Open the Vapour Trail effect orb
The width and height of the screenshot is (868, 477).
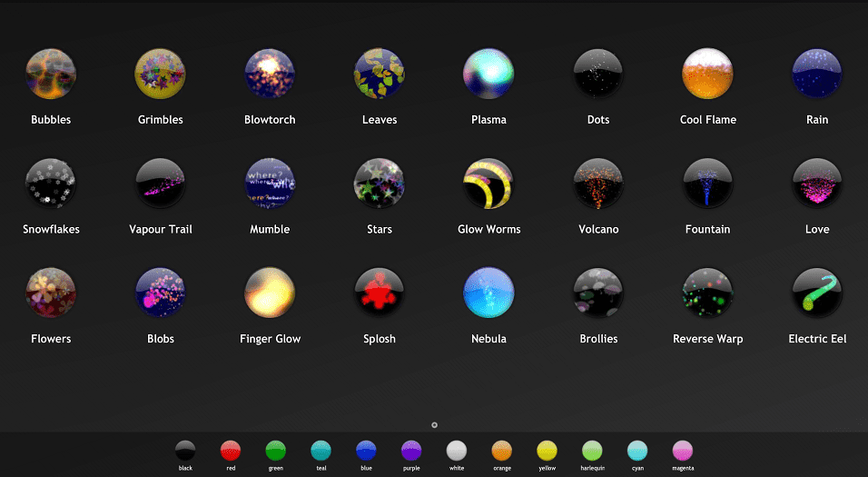tap(160, 184)
